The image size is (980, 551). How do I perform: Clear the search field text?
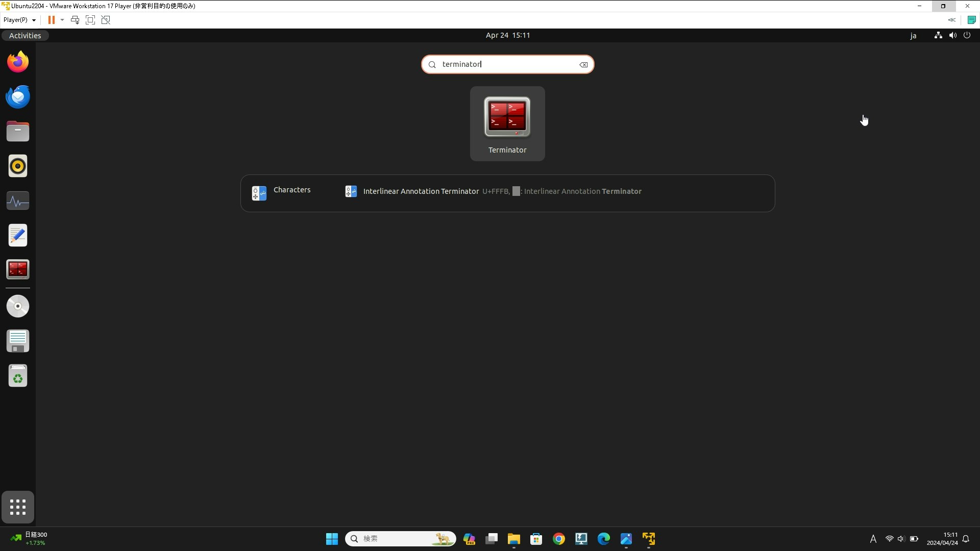click(x=583, y=65)
